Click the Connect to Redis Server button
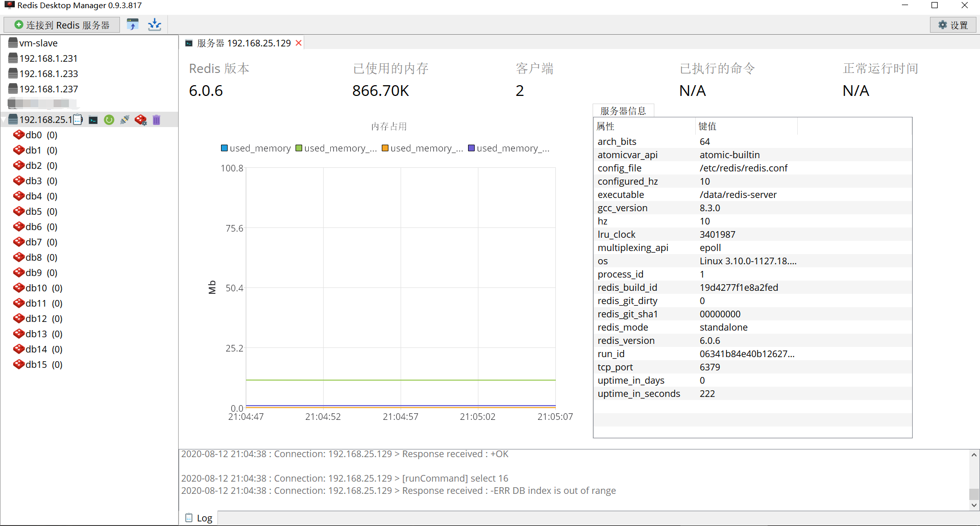Viewport: 980px width, 526px height. tap(62, 24)
